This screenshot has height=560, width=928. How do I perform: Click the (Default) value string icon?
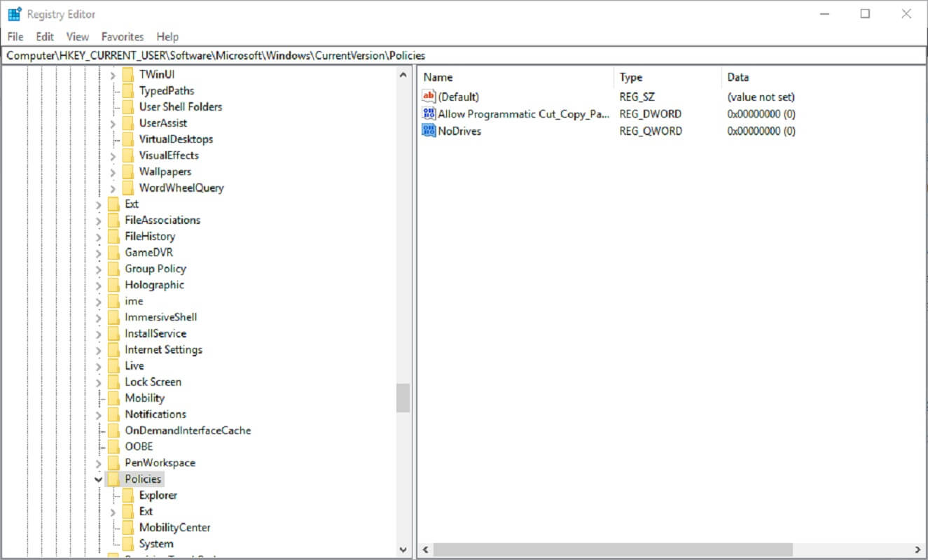[x=429, y=97]
